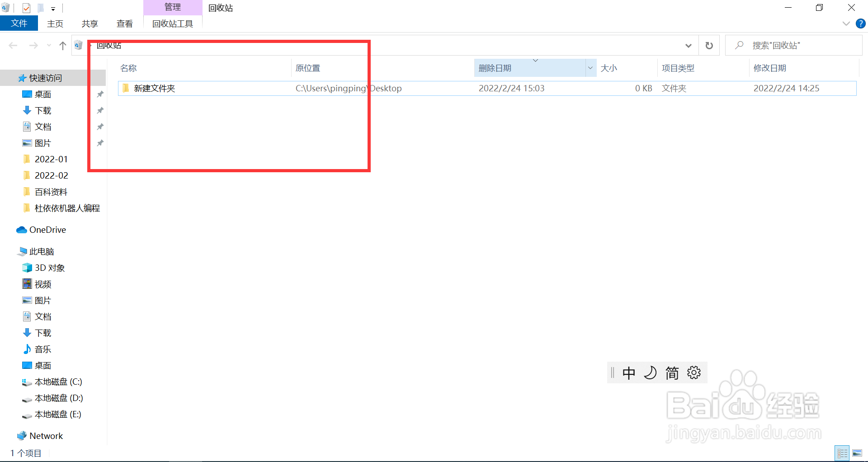Select the 新建文件夹 folder icon in the list
The height and width of the screenshot is (462, 868).
(126, 88)
